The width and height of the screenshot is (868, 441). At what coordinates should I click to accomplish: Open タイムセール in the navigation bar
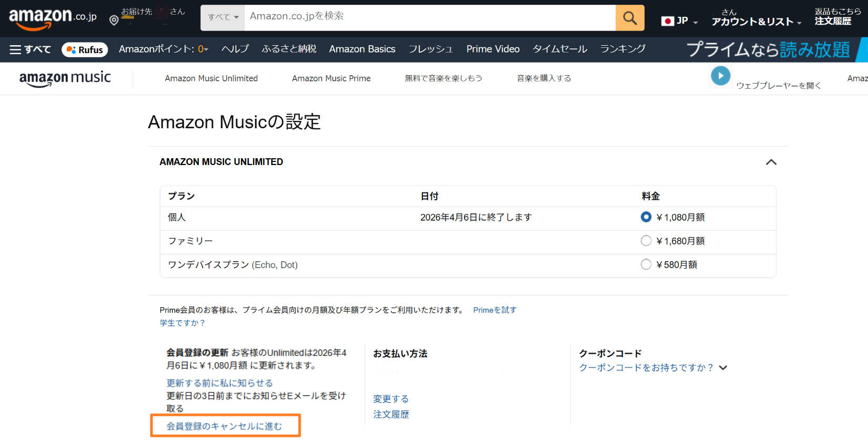pyautogui.click(x=560, y=49)
